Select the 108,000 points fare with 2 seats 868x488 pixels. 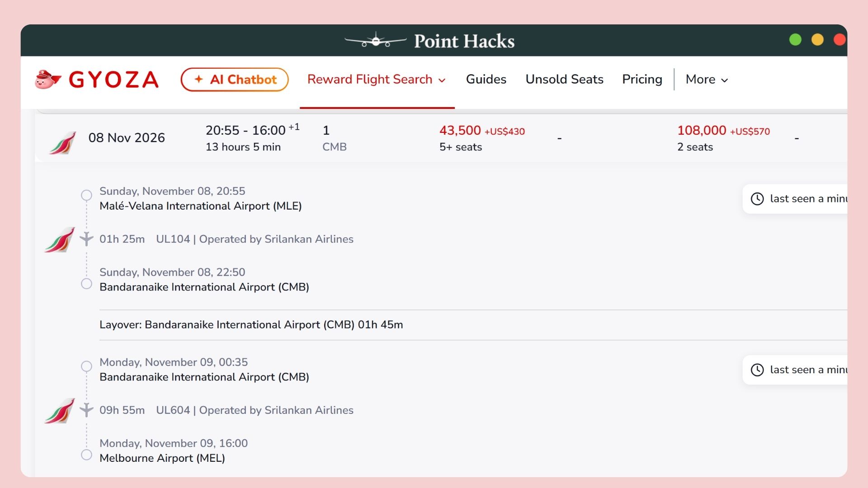(x=723, y=138)
